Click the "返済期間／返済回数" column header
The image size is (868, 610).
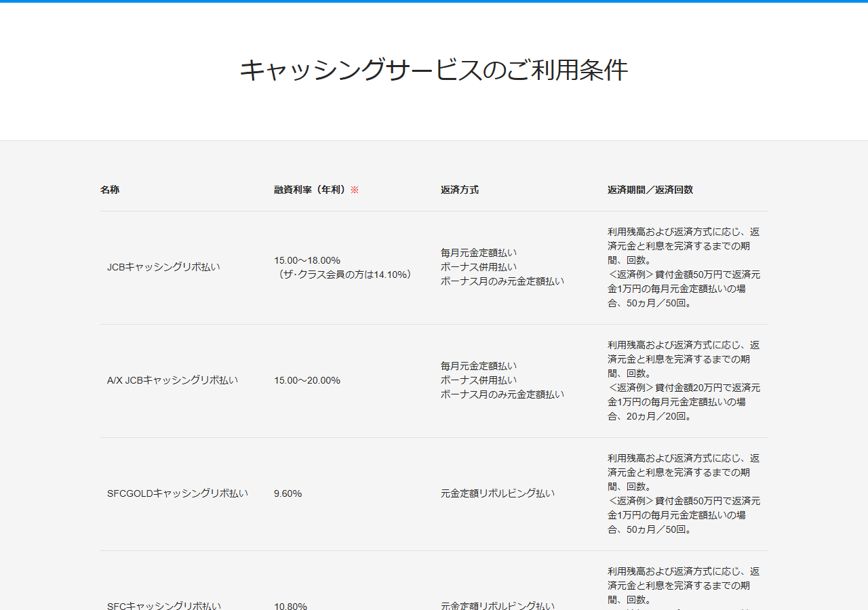click(650, 190)
